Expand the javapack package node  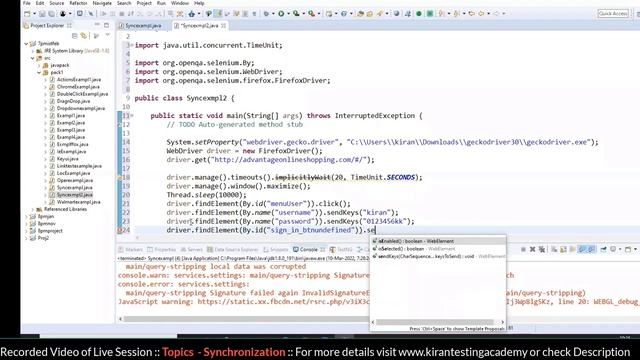(40, 65)
